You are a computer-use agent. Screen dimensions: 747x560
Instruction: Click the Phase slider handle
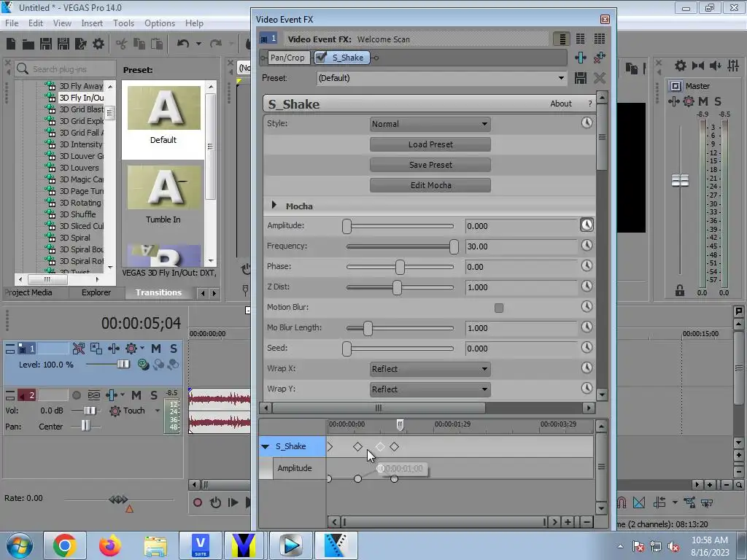(400, 267)
